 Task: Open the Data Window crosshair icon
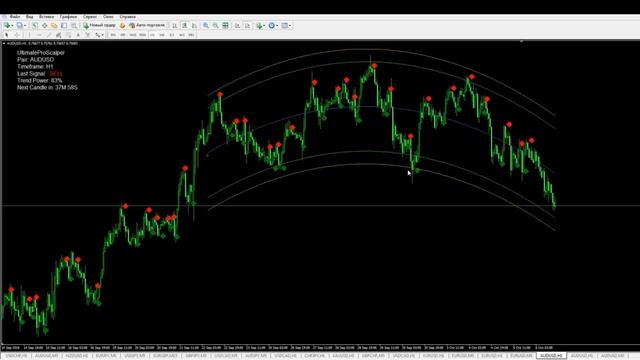(x=44, y=25)
